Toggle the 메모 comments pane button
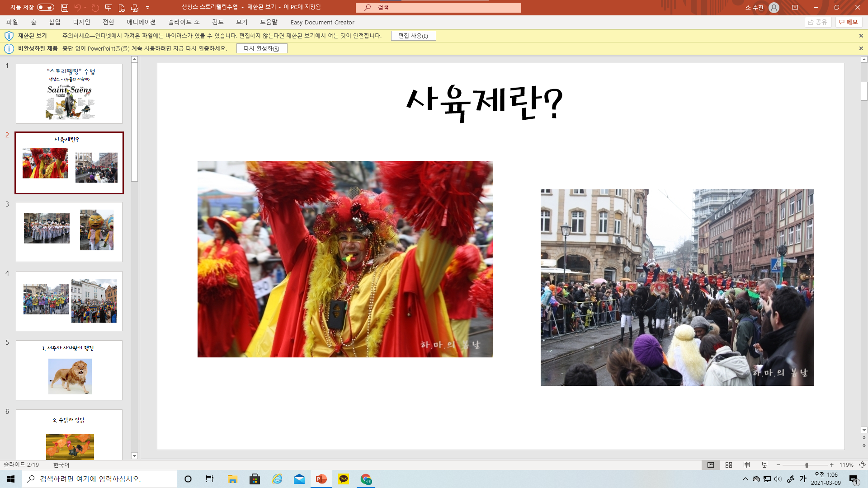The width and height of the screenshot is (868, 488). 849,22
